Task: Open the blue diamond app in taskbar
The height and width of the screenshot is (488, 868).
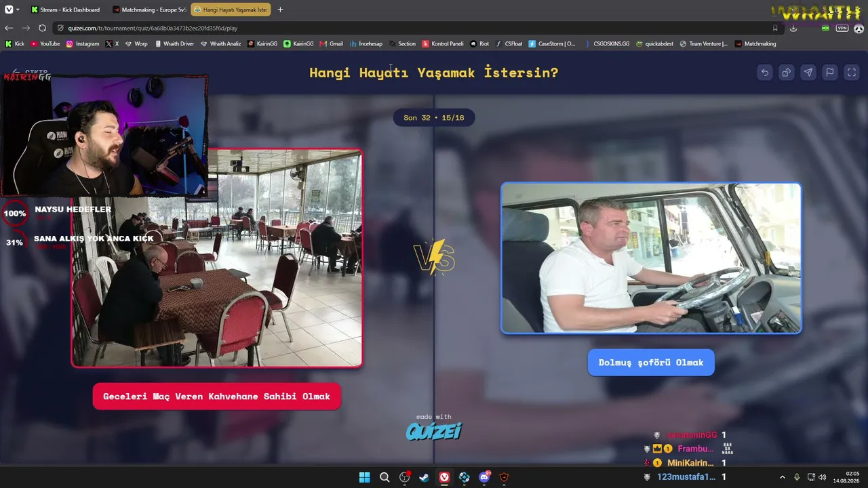Action: pyautogui.click(x=465, y=477)
